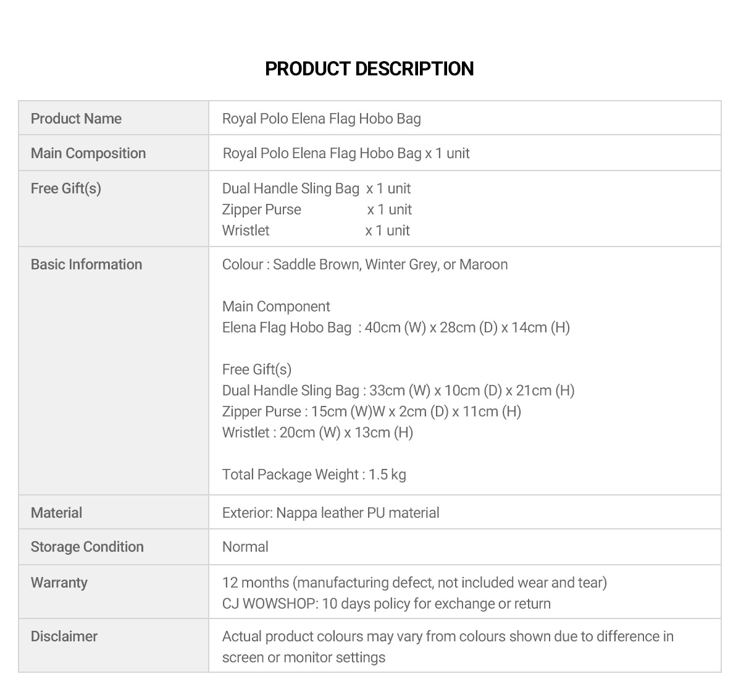Click the Zipper Purse dimensions line

tap(372, 411)
